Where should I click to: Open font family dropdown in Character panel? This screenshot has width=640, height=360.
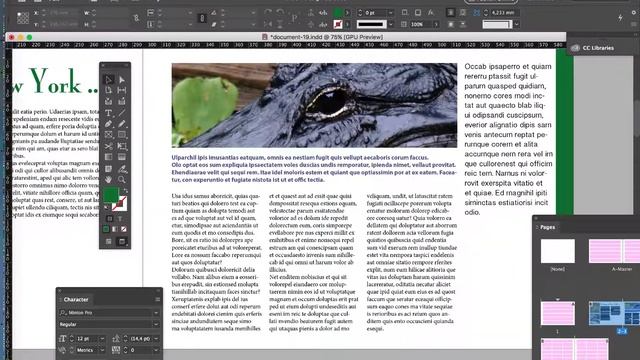[156, 313]
